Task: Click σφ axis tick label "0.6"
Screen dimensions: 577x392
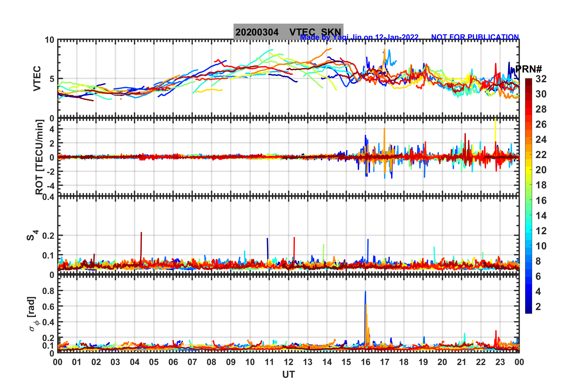Action: tap(49, 306)
